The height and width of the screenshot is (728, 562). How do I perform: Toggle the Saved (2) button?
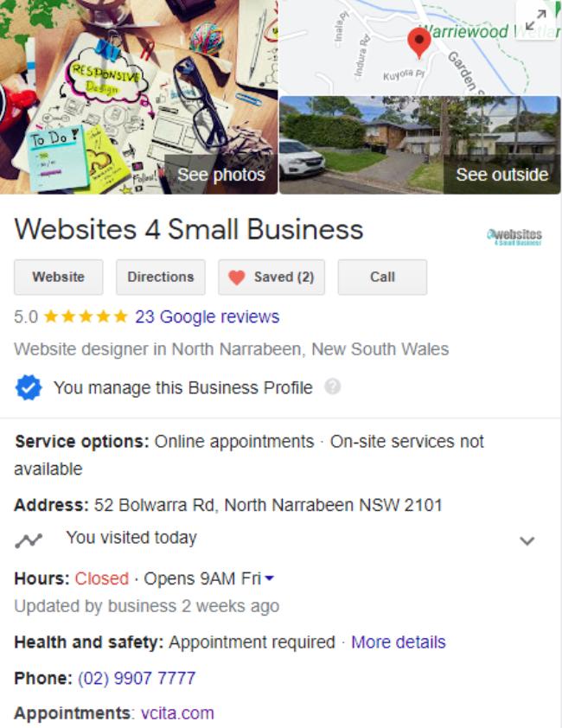click(x=271, y=278)
